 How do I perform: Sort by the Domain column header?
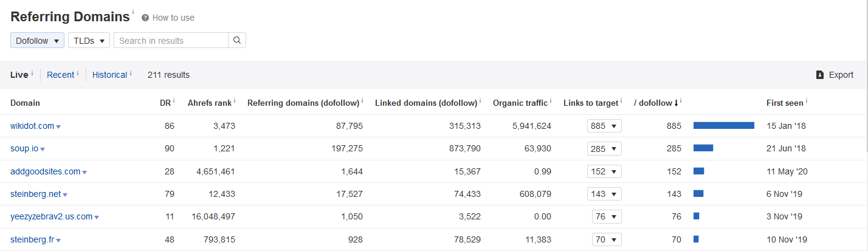tap(25, 103)
